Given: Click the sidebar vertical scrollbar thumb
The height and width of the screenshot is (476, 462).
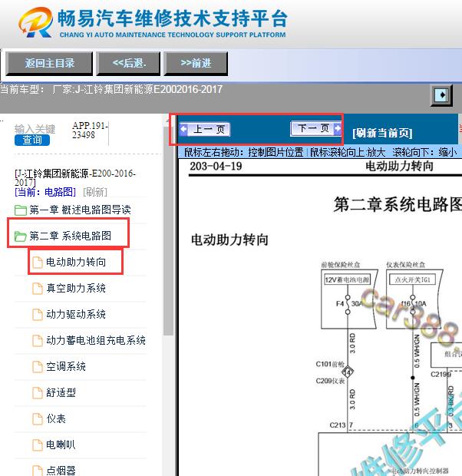Looking at the screenshot, I should click(x=168, y=231).
